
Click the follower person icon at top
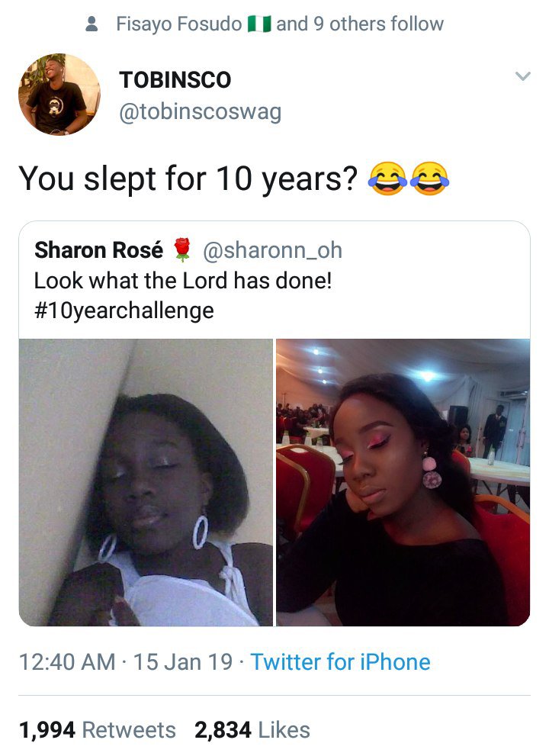(92, 24)
